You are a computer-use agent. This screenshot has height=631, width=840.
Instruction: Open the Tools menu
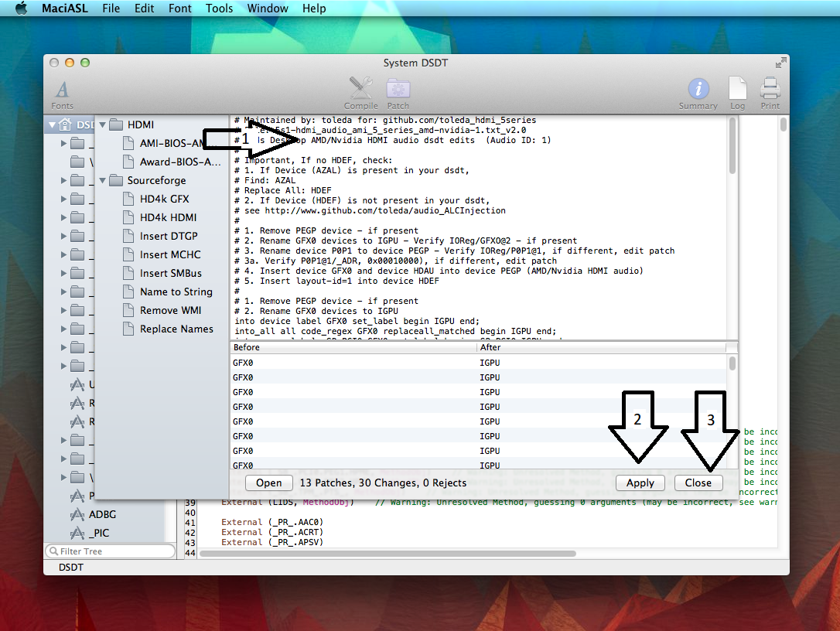[x=219, y=9]
